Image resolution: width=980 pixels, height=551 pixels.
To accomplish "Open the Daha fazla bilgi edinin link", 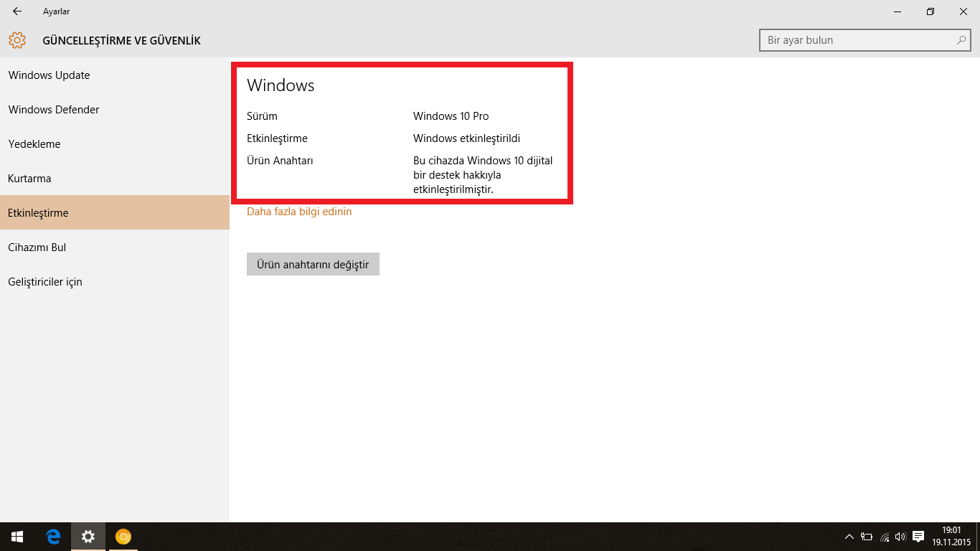I will (x=299, y=212).
